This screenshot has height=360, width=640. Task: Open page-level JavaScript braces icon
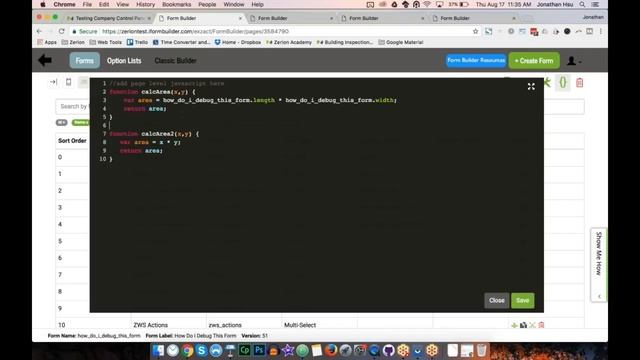(x=563, y=82)
